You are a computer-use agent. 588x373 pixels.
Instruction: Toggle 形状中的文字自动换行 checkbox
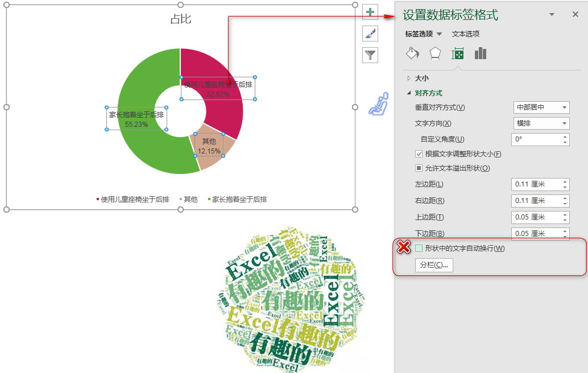[x=419, y=248]
